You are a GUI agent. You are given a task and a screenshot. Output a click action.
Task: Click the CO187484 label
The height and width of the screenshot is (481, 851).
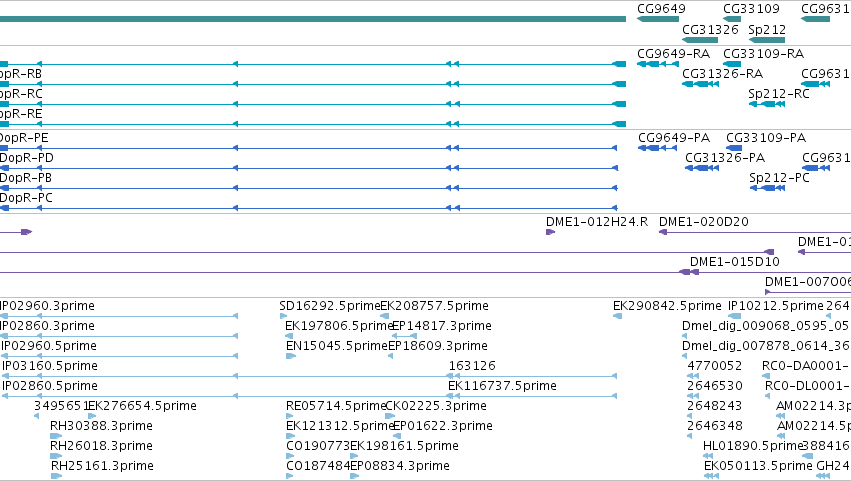pyautogui.click(x=317, y=466)
